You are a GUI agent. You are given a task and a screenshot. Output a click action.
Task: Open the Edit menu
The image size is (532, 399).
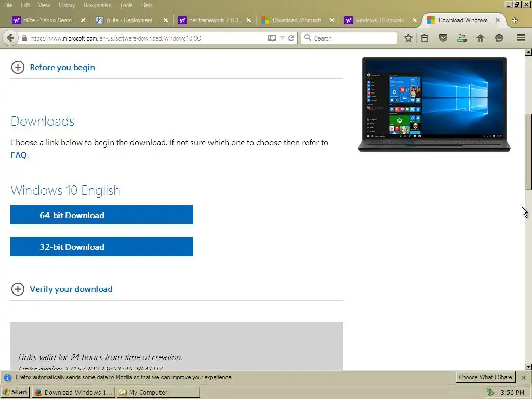(x=25, y=5)
